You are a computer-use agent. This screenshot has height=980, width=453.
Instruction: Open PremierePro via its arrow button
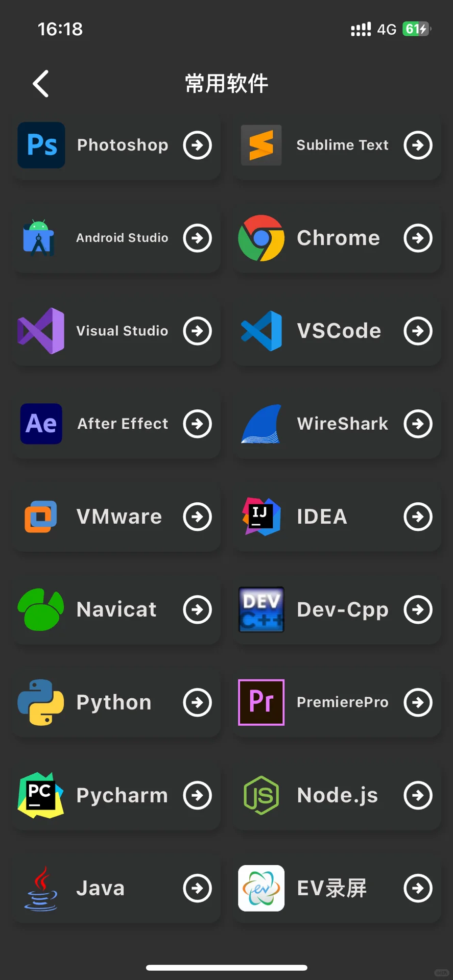coord(418,702)
